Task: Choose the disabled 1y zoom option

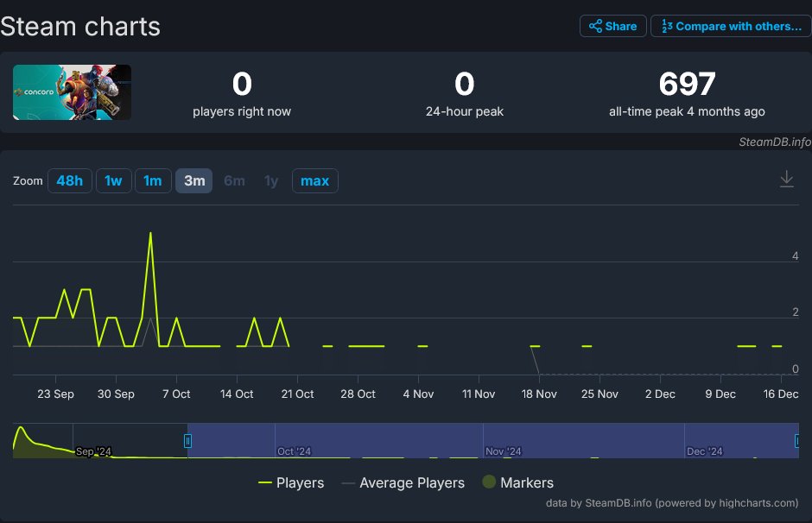Action: point(271,180)
